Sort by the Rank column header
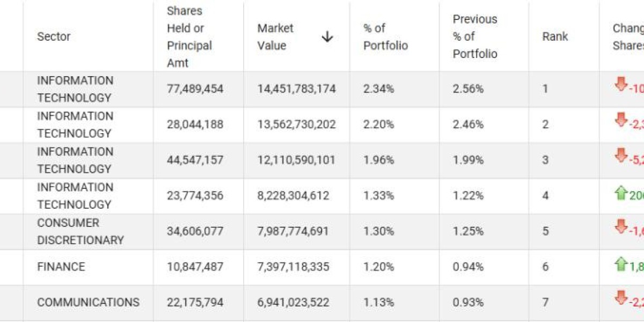 point(555,36)
